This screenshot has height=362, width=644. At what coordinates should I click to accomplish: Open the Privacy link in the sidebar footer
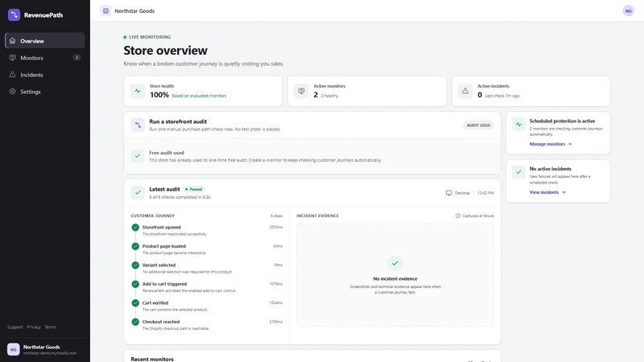coord(34,327)
